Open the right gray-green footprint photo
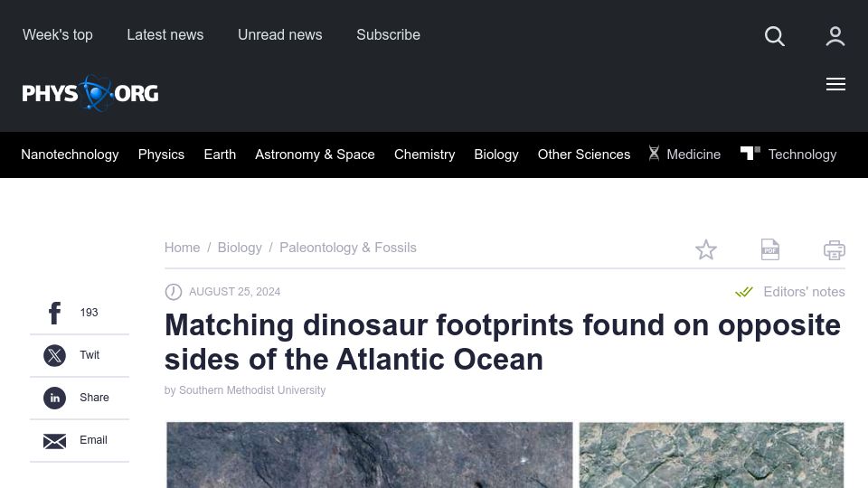The height and width of the screenshot is (488, 868). (x=712, y=455)
